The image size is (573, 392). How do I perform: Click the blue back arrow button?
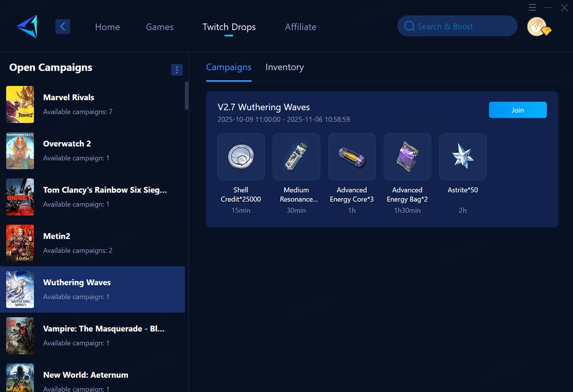[x=63, y=26]
